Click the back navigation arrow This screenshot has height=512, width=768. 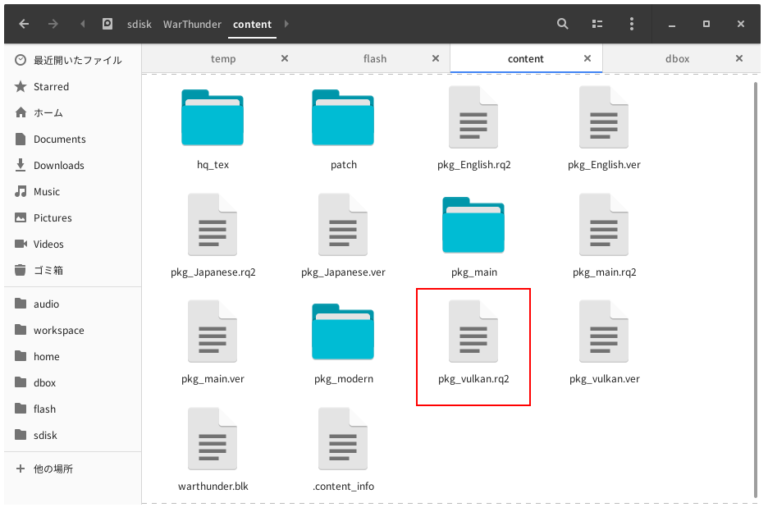coord(24,23)
